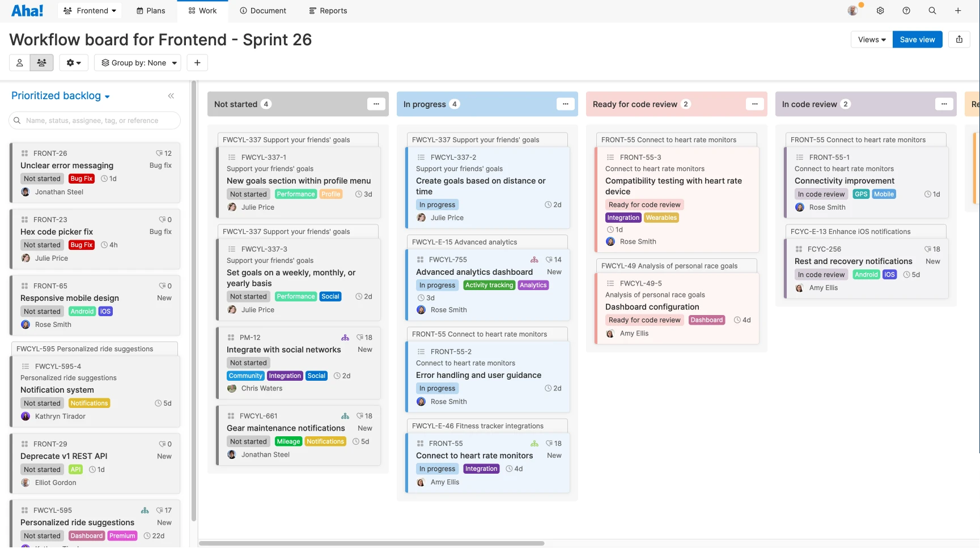The width and height of the screenshot is (980, 553).
Task: Open the Frontend product dropdown
Action: pos(89,10)
